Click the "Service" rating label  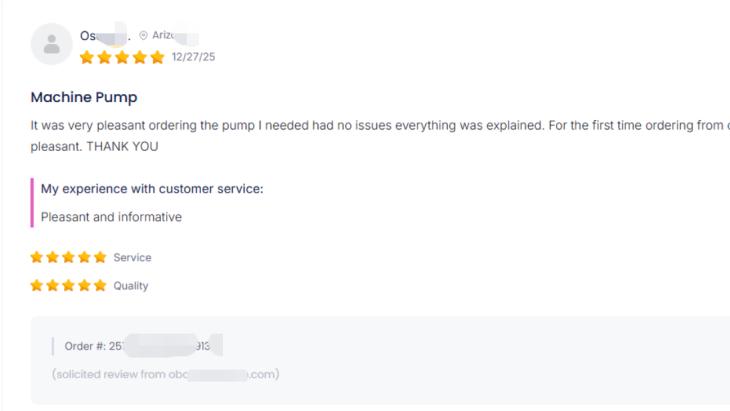(x=132, y=257)
